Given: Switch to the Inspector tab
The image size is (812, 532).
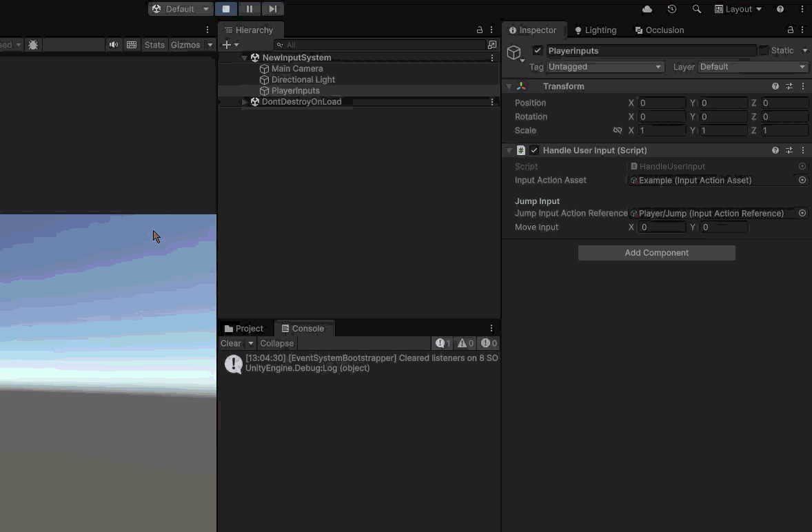Looking at the screenshot, I should (x=533, y=30).
